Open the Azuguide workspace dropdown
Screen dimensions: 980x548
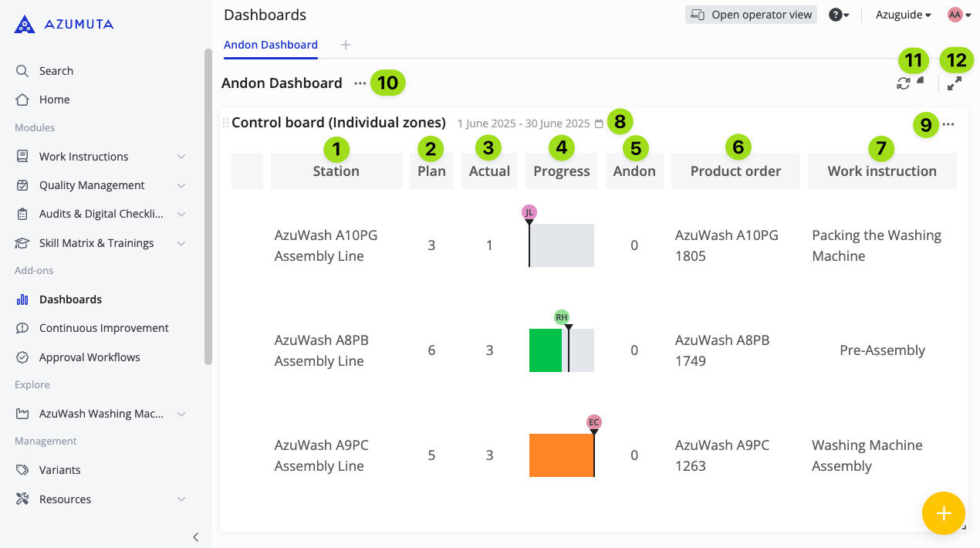point(903,15)
